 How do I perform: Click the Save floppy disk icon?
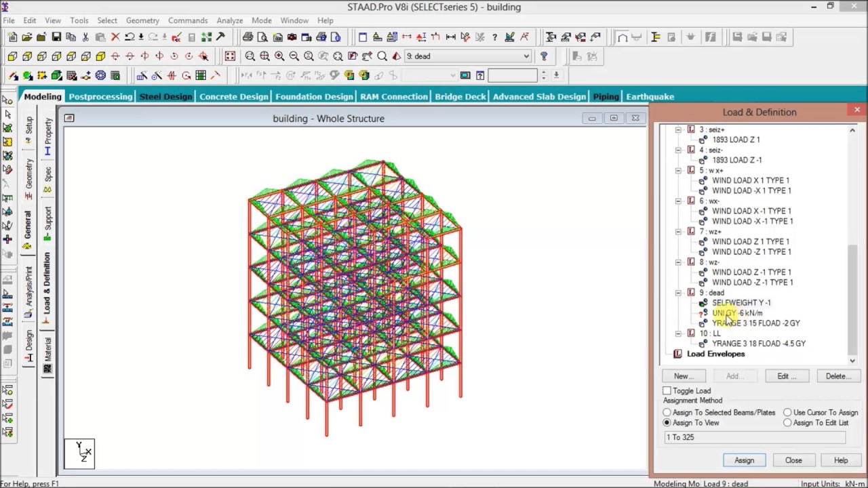pyautogui.click(x=56, y=37)
